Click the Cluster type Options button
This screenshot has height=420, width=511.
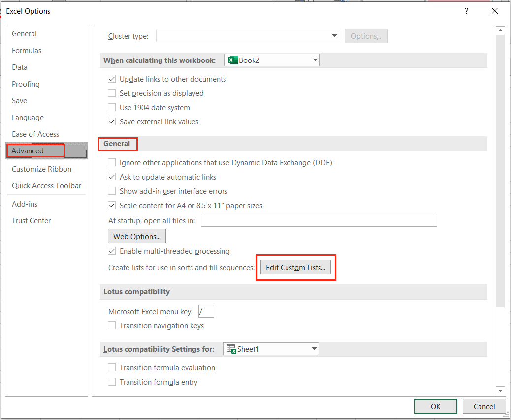(366, 36)
